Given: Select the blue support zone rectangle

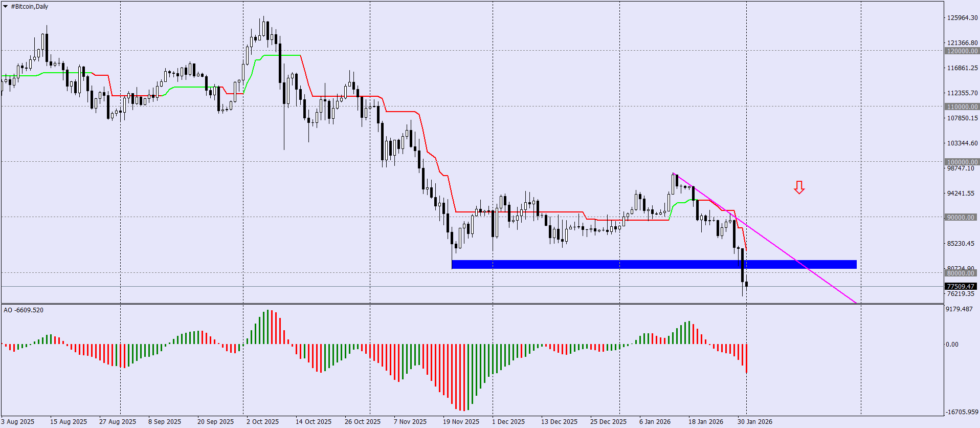Looking at the screenshot, I should click(x=654, y=264).
